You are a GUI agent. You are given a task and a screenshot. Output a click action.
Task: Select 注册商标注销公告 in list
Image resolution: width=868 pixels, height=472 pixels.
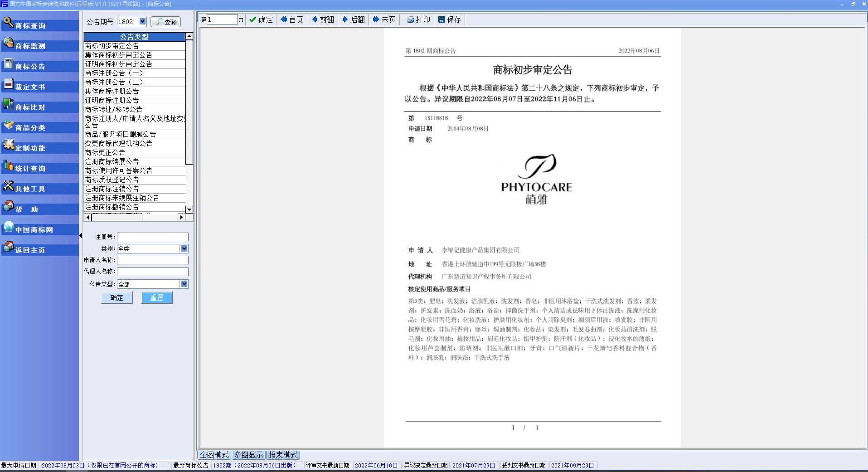tap(135, 189)
